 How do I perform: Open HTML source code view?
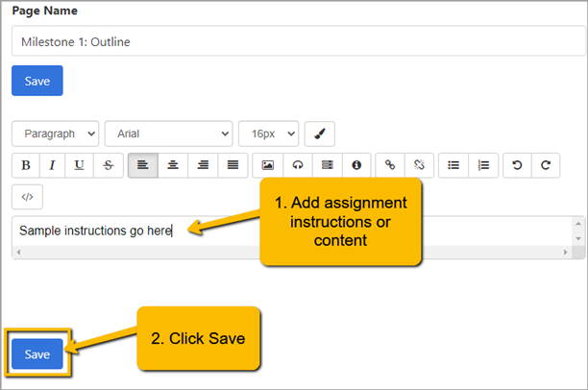point(27,197)
